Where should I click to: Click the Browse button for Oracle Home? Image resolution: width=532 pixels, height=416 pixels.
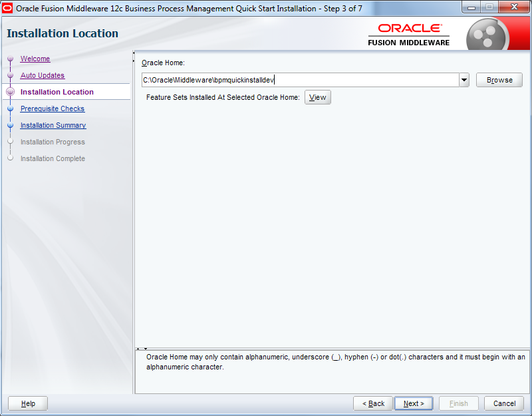click(x=499, y=80)
